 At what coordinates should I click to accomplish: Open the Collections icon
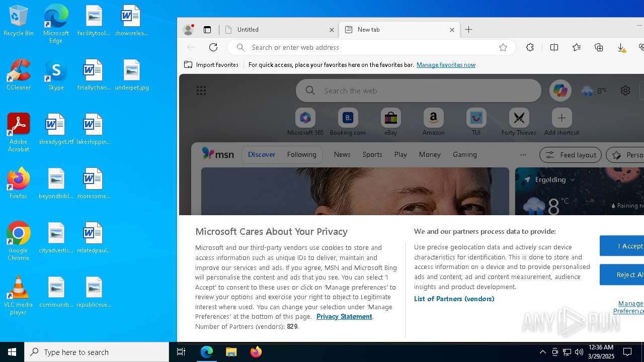pyautogui.click(x=599, y=47)
